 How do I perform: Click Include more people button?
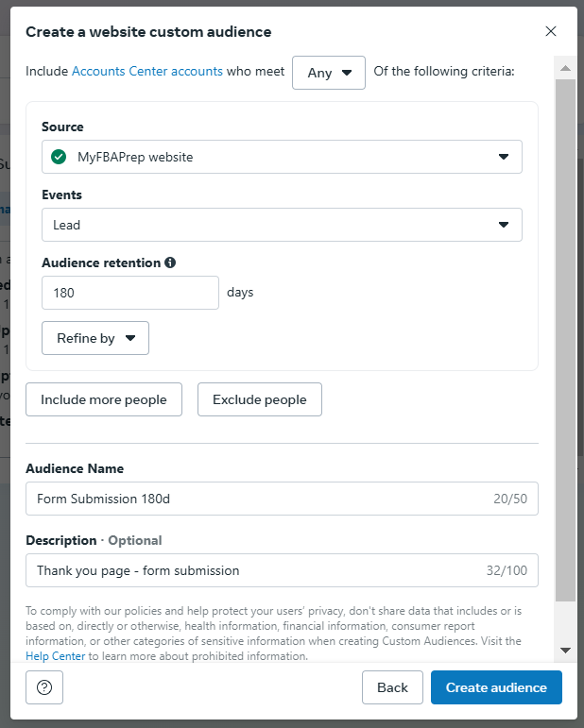(104, 399)
